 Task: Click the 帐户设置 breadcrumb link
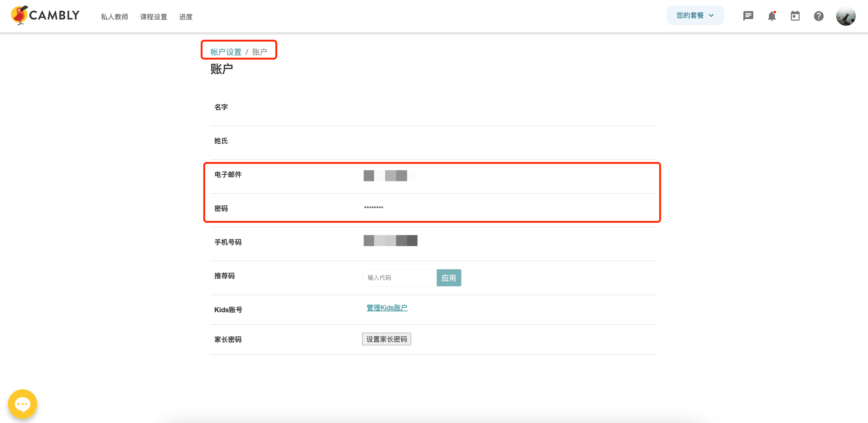click(x=226, y=52)
